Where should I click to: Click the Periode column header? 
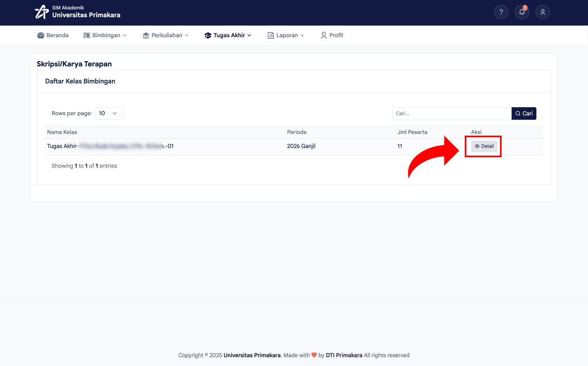297,132
